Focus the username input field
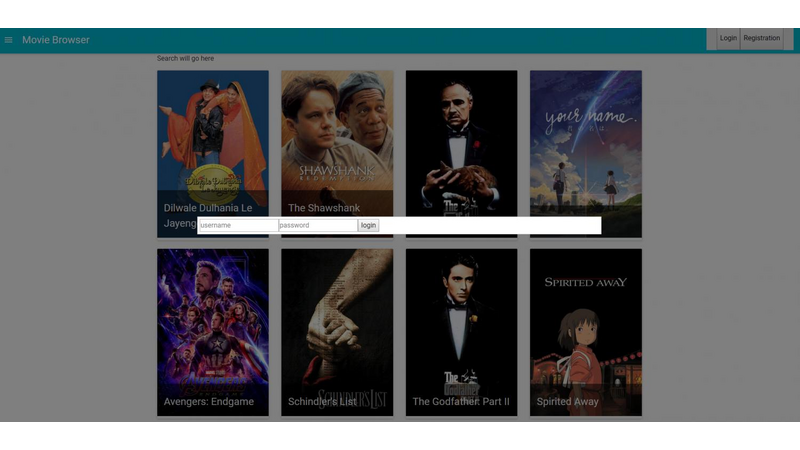Image resolution: width=800 pixels, height=450 pixels. click(238, 225)
